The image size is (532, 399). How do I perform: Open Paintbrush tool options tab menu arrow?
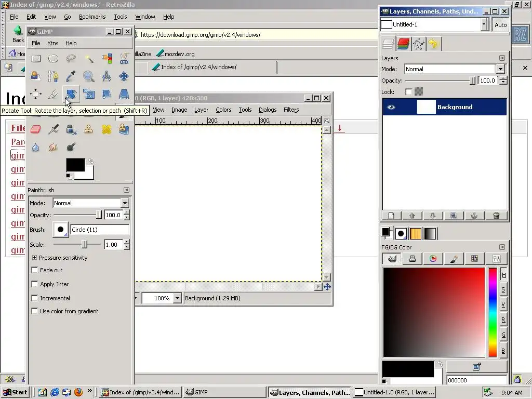pyautogui.click(x=126, y=190)
